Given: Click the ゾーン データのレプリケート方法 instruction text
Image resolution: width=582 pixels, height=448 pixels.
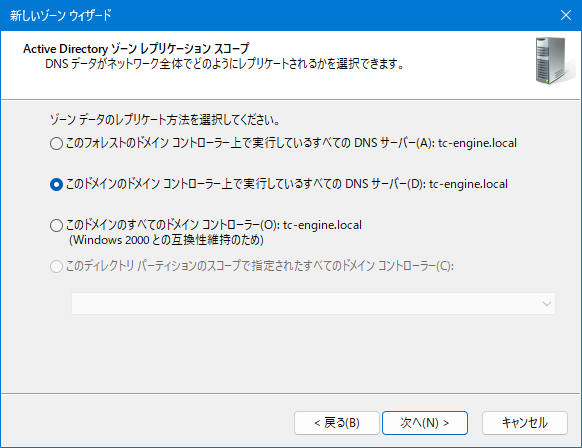Looking at the screenshot, I should pos(165,120).
